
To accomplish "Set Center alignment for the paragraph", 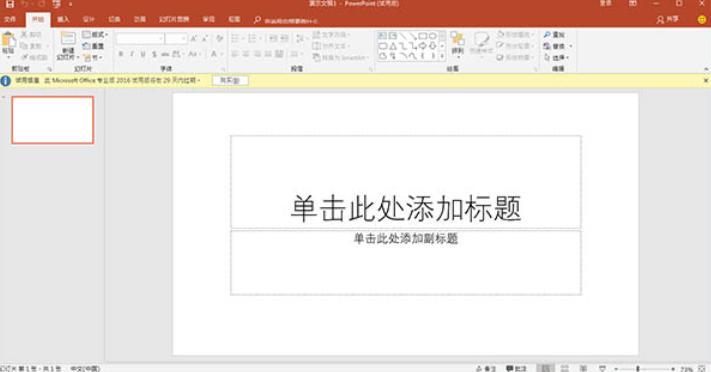I will (x=246, y=54).
